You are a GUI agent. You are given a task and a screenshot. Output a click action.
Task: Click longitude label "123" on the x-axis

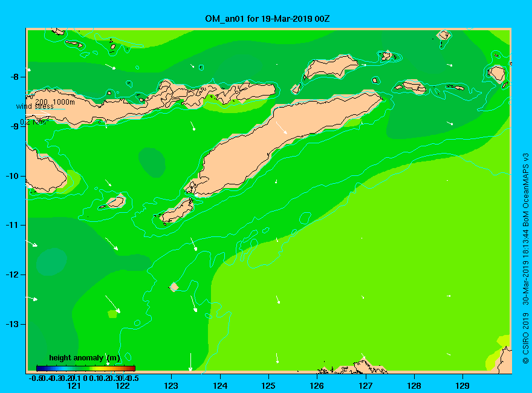click(171, 386)
